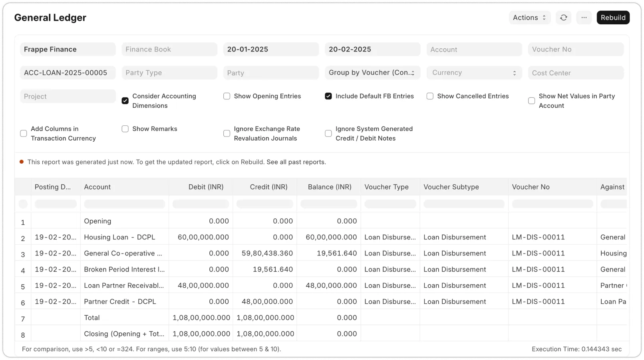Enable Add Columns in Transaction Currency
Screen dimensions: 644x360
pyautogui.click(x=24, y=133)
